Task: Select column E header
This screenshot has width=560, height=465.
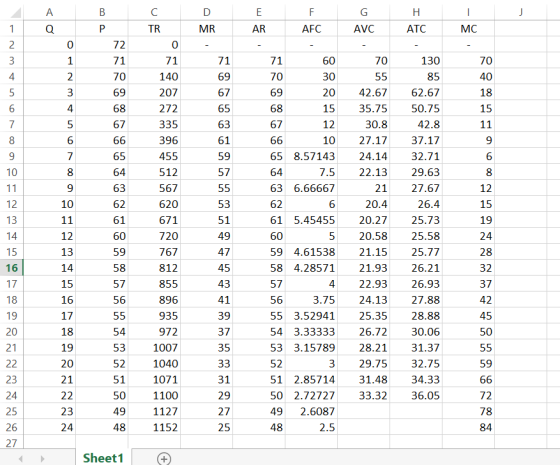Action: (259, 12)
